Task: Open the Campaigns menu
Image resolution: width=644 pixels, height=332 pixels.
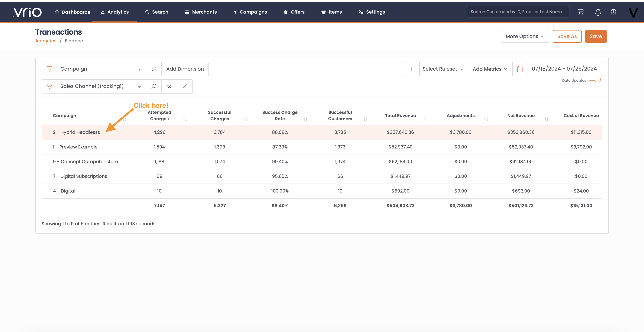Action: click(x=250, y=12)
